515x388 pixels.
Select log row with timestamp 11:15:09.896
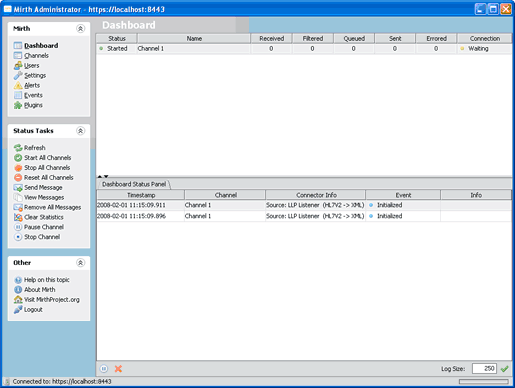click(x=304, y=216)
